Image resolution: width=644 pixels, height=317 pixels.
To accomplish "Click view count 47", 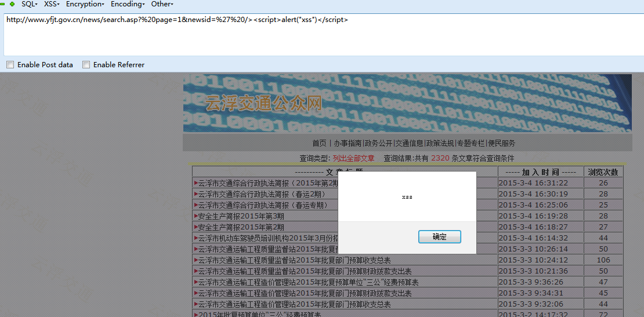I will pos(603,283).
